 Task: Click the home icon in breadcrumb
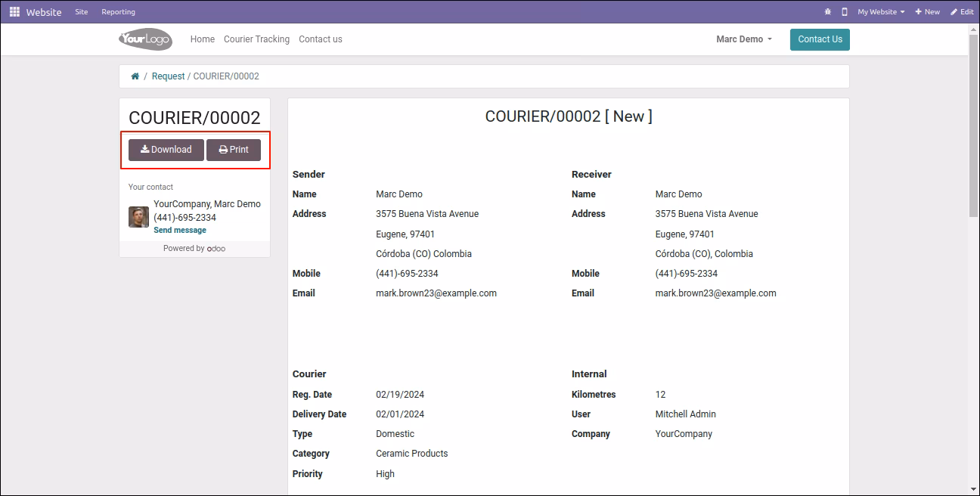pyautogui.click(x=135, y=76)
